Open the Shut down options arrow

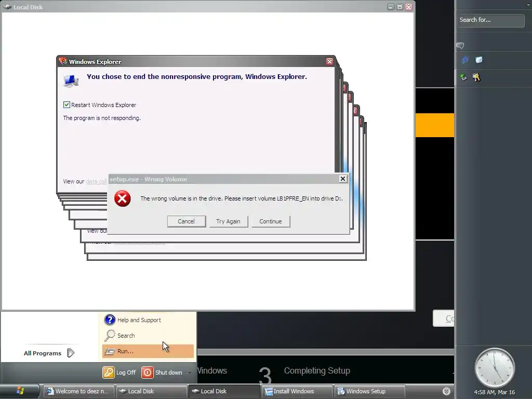190,373
